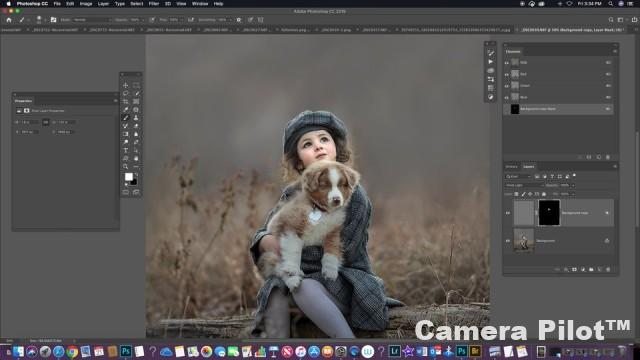
Task: Open the brush settings panel icon in options bar
Action: pos(53,20)
